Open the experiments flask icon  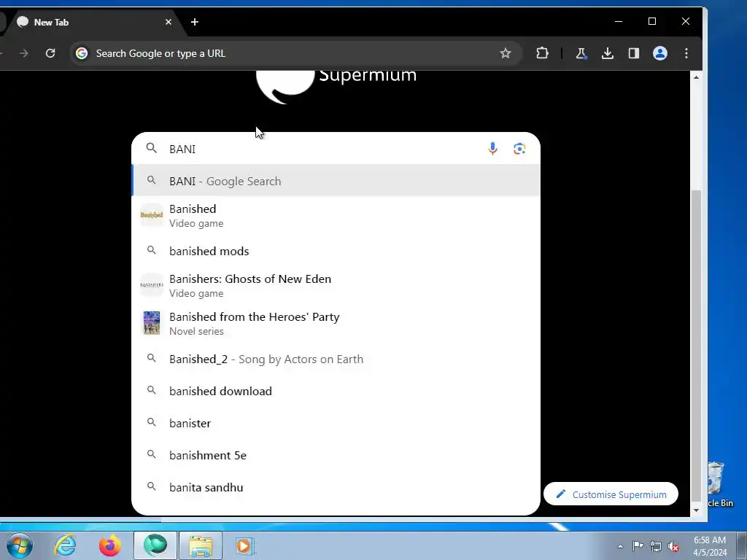(581, 53)
